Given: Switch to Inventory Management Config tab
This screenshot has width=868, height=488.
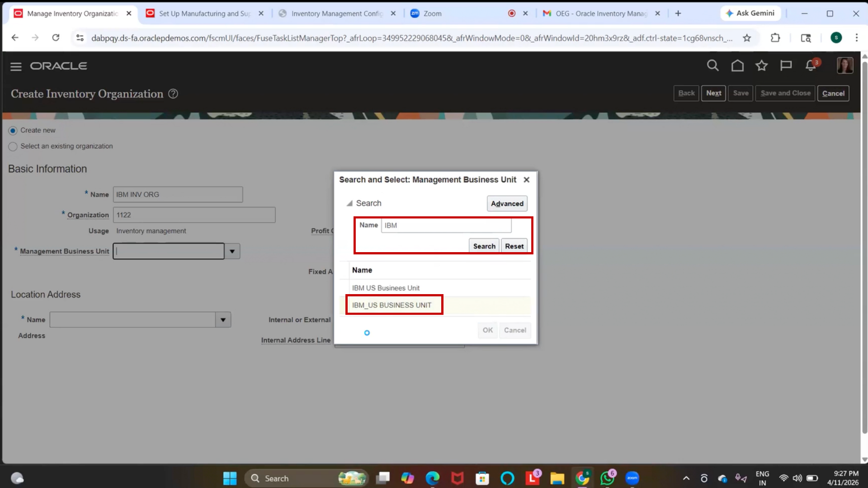Looking at the screenshot, I should [336, 14].
